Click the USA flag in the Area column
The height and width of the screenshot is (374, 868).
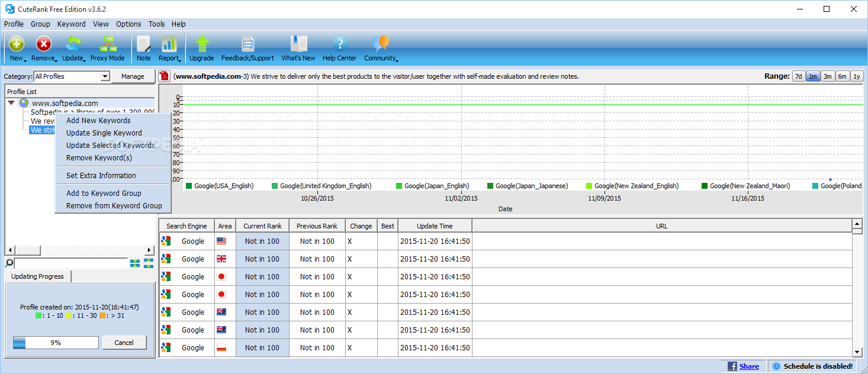tap(221, 241)
